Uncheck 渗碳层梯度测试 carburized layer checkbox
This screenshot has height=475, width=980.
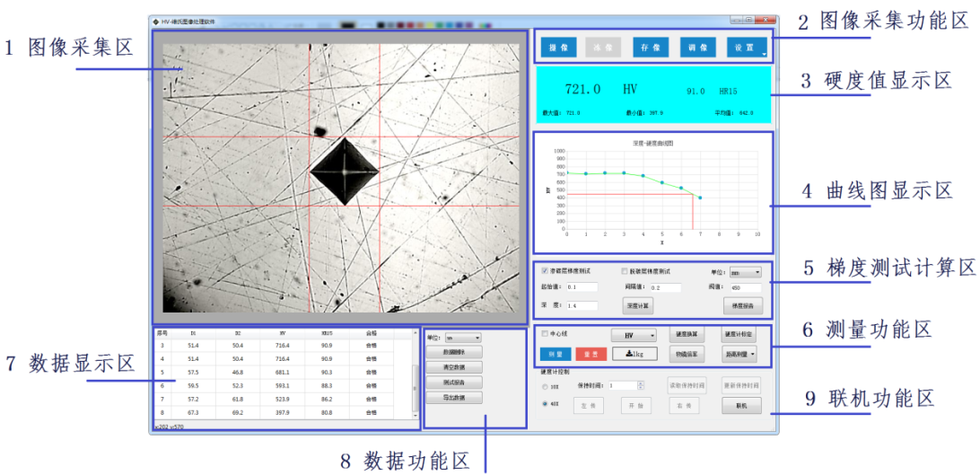pyautogui.click(x=545, y=270)
